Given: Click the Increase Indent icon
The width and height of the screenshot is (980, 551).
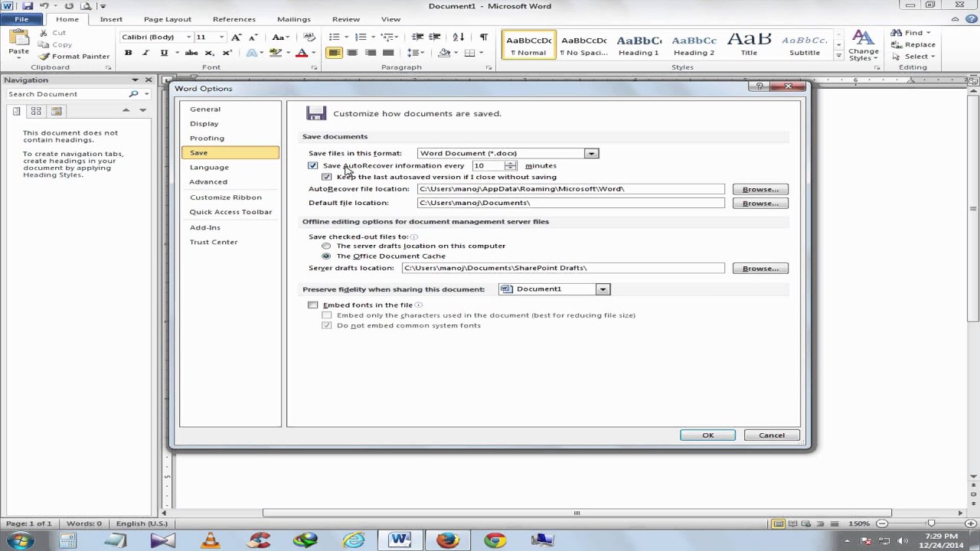Looking at the screenshot, I should (x=435, y=37).
